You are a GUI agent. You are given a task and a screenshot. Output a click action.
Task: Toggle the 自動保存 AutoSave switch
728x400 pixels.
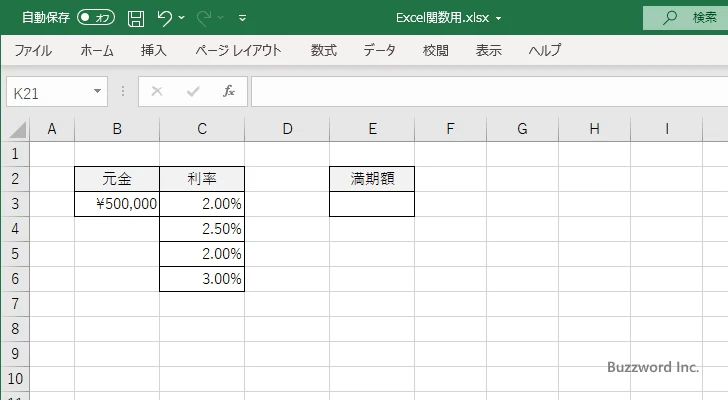point(96,18)
